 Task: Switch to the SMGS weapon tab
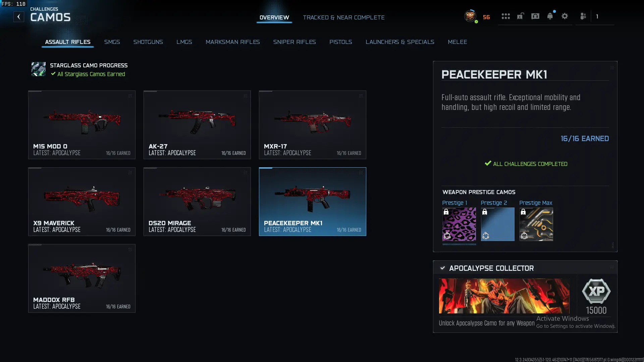[x=112, y=42]
